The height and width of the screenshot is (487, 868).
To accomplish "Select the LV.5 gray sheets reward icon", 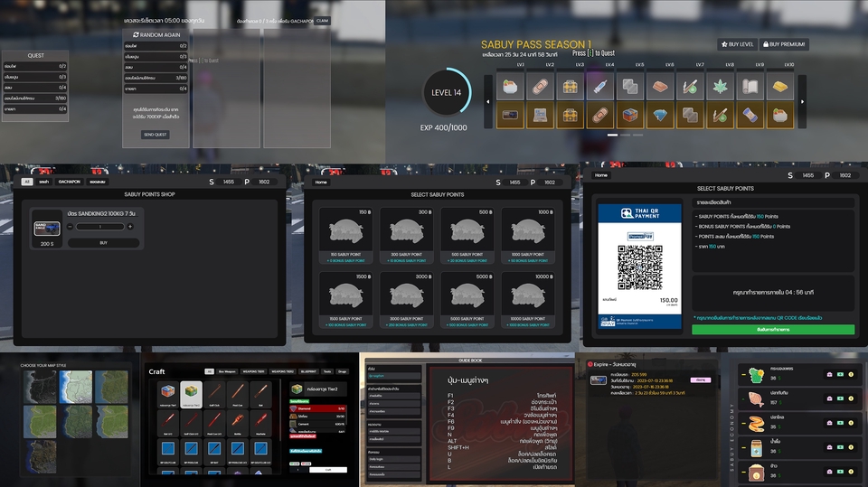I will tap(630, 87).
